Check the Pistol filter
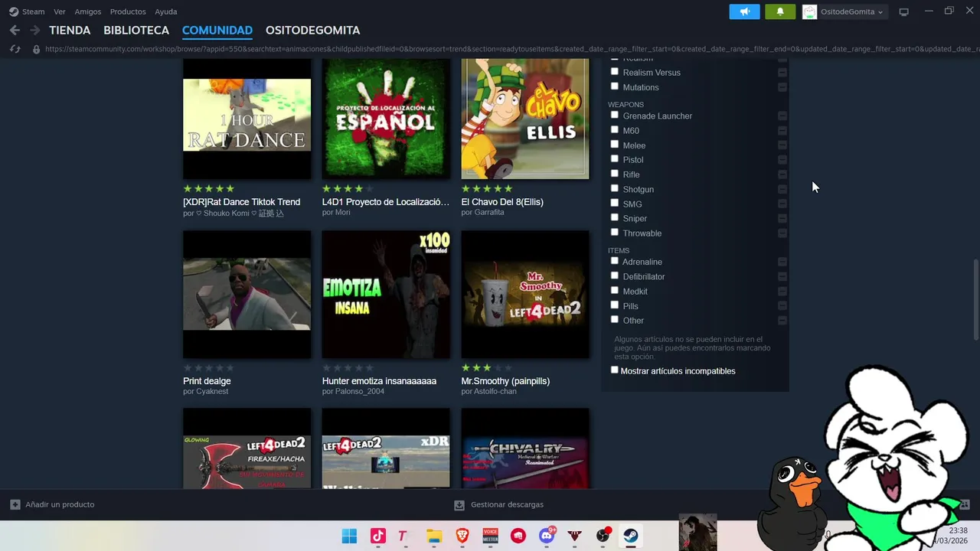This screenshot has height=551, width=980. click(x=614, y=159)
